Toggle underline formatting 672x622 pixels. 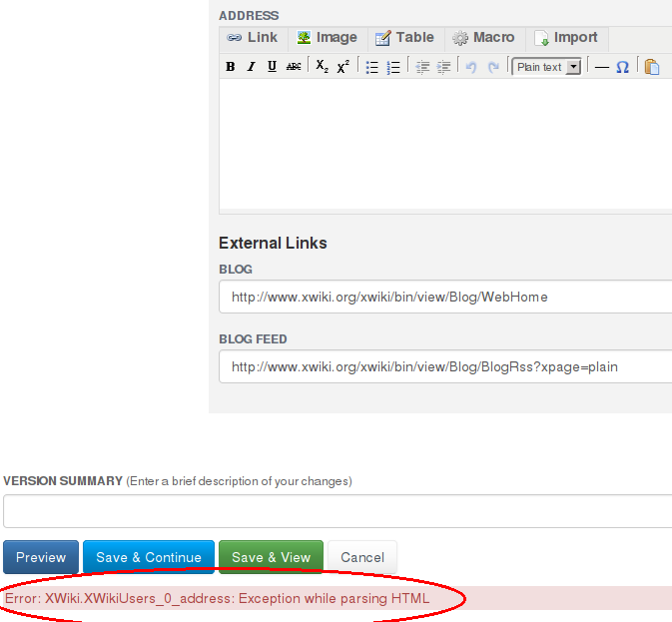pyautogui.click(x=272, y=67)
